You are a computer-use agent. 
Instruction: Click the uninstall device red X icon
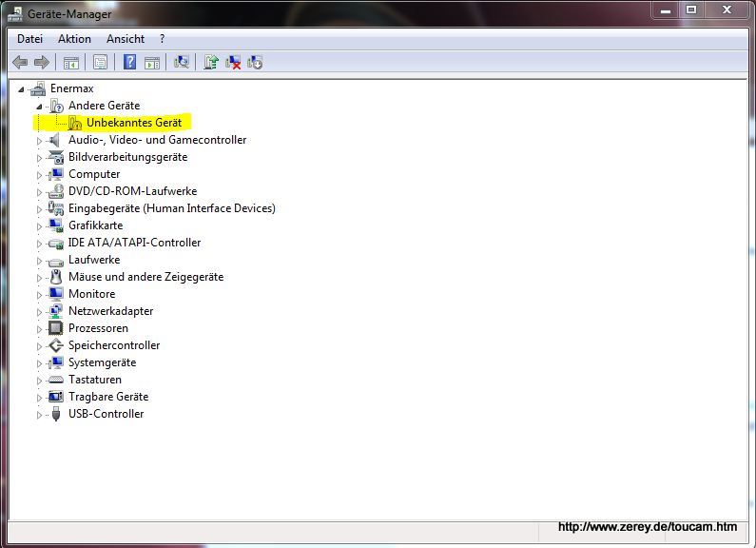233,62
